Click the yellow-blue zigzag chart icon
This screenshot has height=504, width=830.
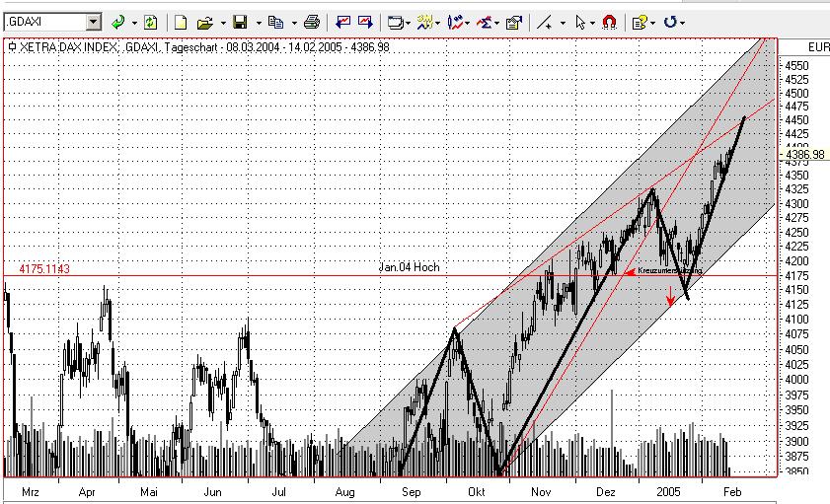point(424,23)
